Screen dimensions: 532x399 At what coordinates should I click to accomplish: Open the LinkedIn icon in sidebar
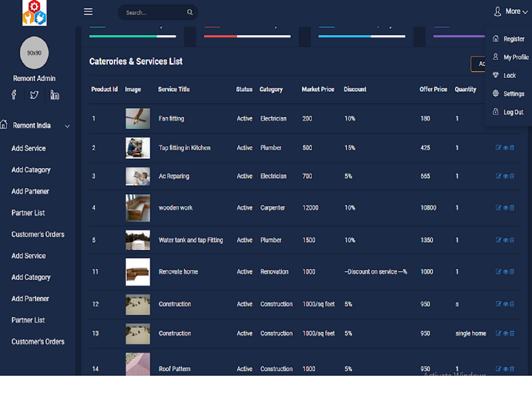[x=55, y=95]
